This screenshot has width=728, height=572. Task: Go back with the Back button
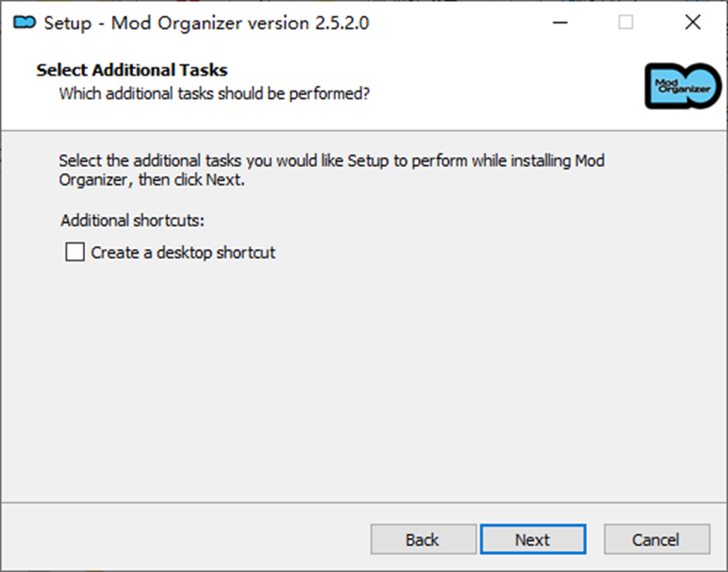pyautogui.click(x=422, y=539)
